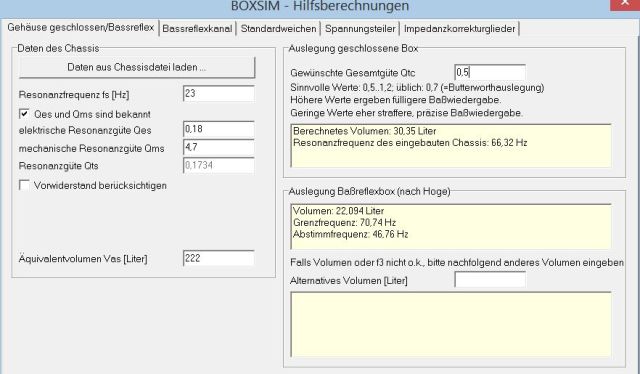Close the Hilfsberechnungen window

point(625,4)
